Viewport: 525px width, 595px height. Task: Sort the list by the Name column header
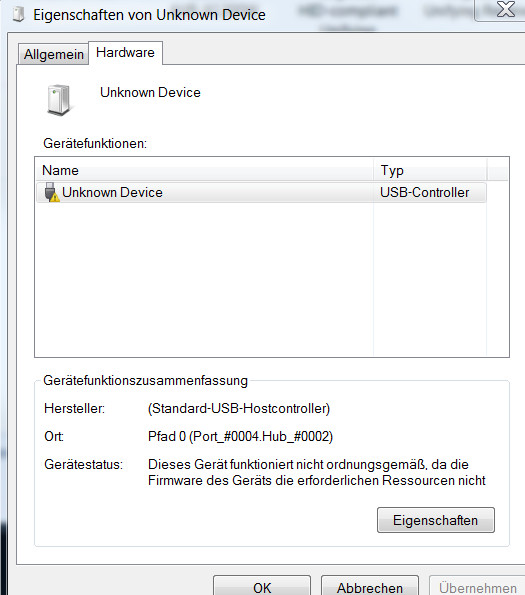tap(205, 170)
